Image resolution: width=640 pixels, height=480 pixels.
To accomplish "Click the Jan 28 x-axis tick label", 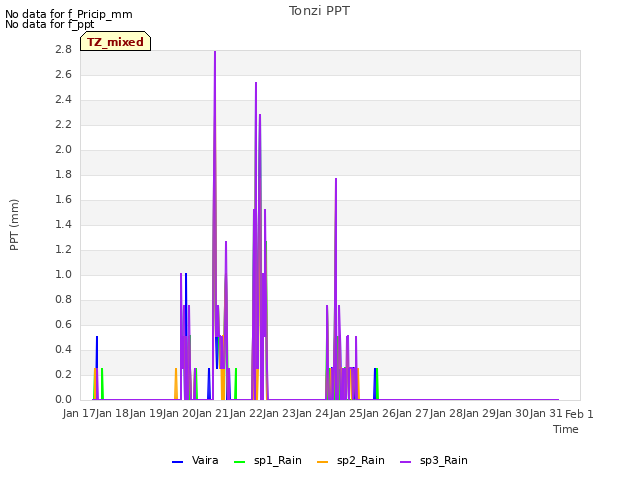I will [447, 414].
